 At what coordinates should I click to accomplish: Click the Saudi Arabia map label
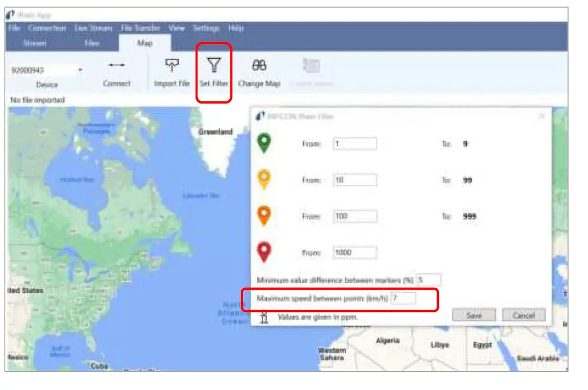tap(538, 359)
